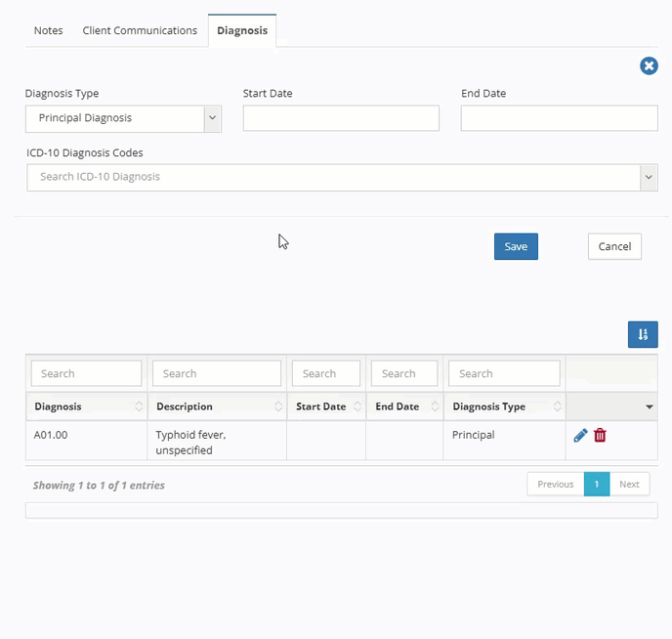Viewport: 672px width, 639px height.
Task: Go to the Next page
Action: (x=629, y=484)
